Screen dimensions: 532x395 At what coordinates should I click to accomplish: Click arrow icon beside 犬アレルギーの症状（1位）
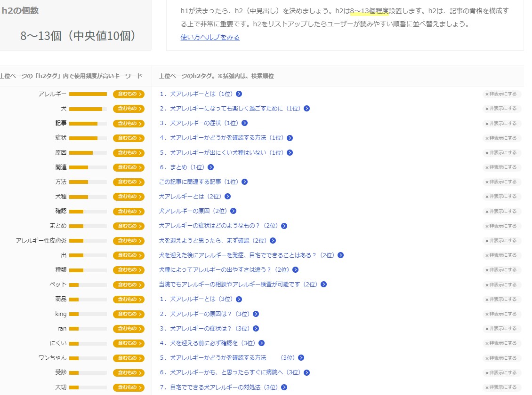(x=245, y=123)
